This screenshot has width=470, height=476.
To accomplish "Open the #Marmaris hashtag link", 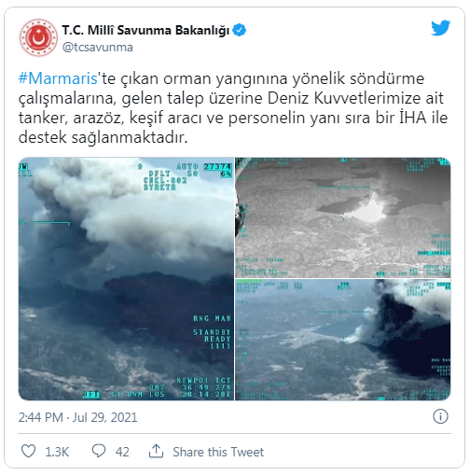I will click(x=58, y=78).
